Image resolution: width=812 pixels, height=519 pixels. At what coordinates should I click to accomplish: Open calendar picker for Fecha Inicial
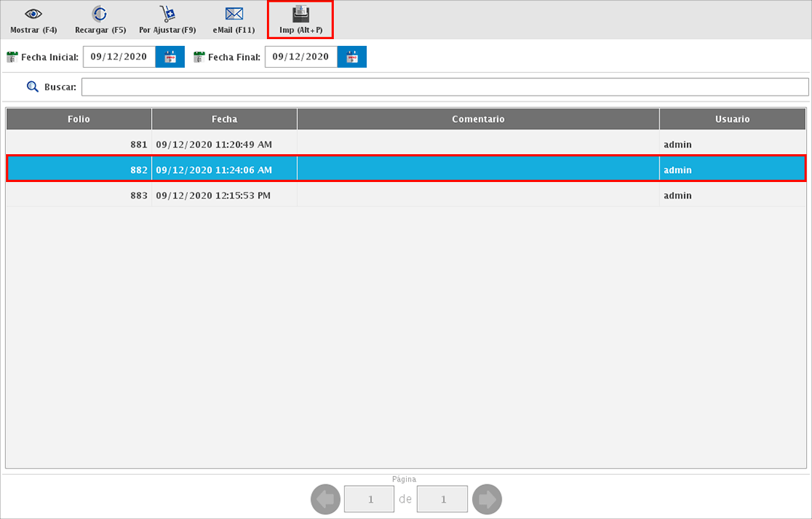[170, 57]
